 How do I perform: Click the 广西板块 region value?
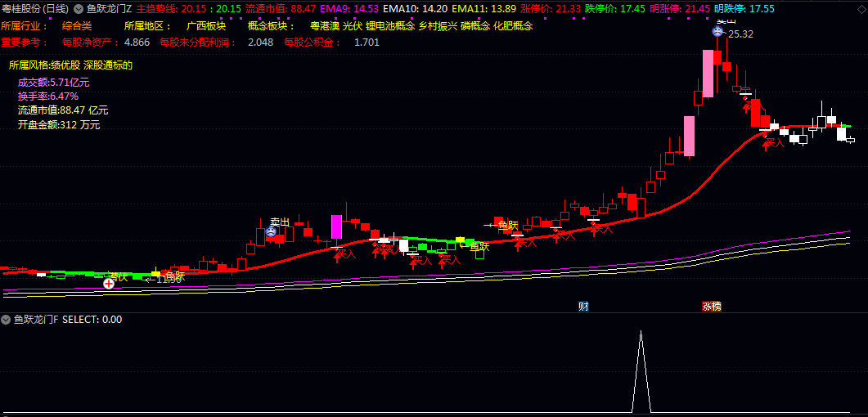point(206,26)
